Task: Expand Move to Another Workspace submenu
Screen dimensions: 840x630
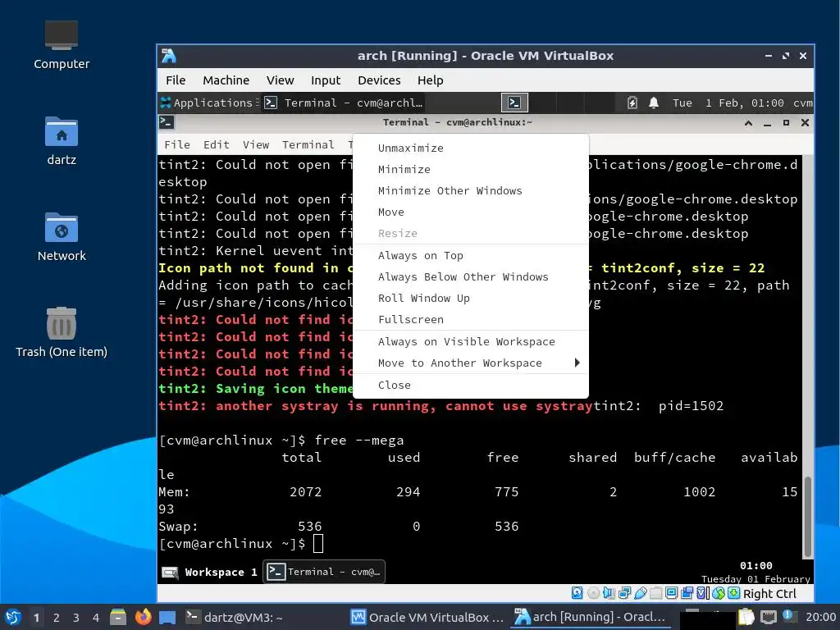Action: pos(471,363)
